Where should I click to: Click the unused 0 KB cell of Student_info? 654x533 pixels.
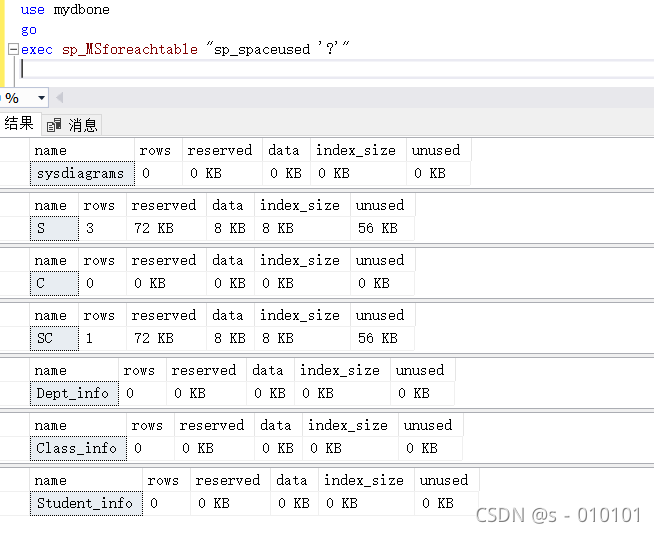447,504
